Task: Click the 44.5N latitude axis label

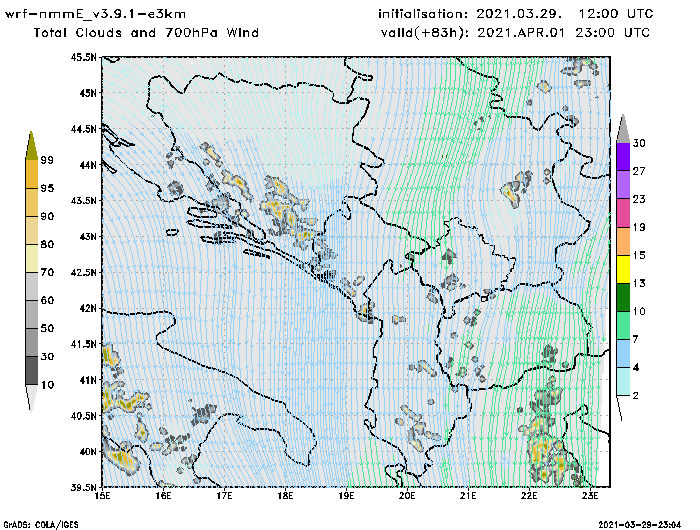Action: (x=83, y=129)
